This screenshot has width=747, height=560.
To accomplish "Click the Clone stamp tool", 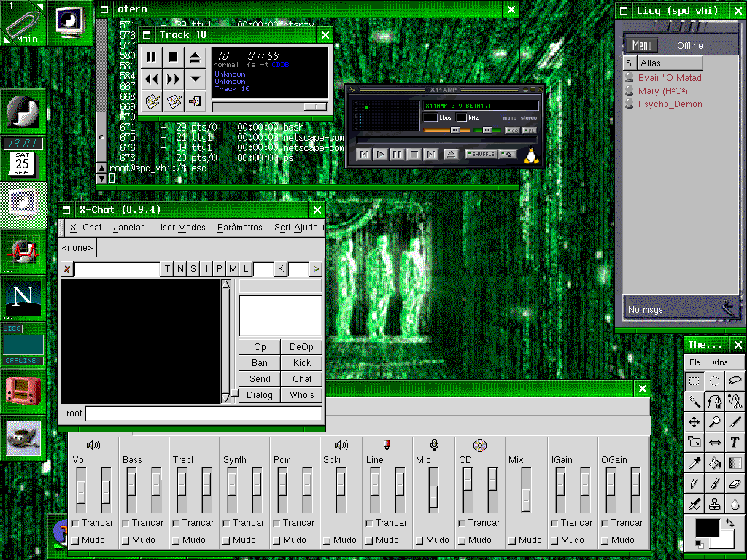I will tap(715, 503).
